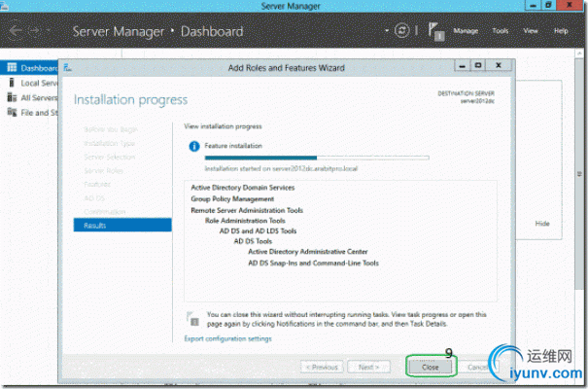Select File and Storage Services in sidebar
The image size is (588, 389).
pyautogui.click(x=29, y=113)
